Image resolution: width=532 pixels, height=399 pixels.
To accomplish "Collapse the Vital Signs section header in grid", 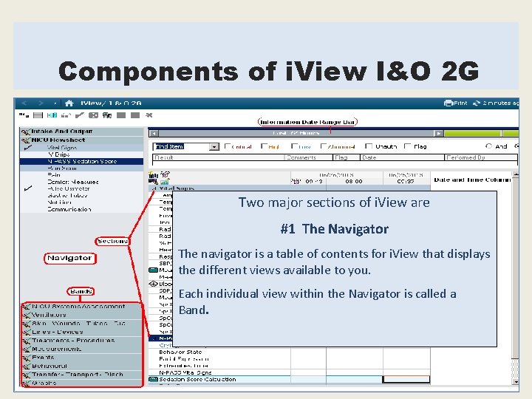I will pyautogui.click(x=154, y=188).
